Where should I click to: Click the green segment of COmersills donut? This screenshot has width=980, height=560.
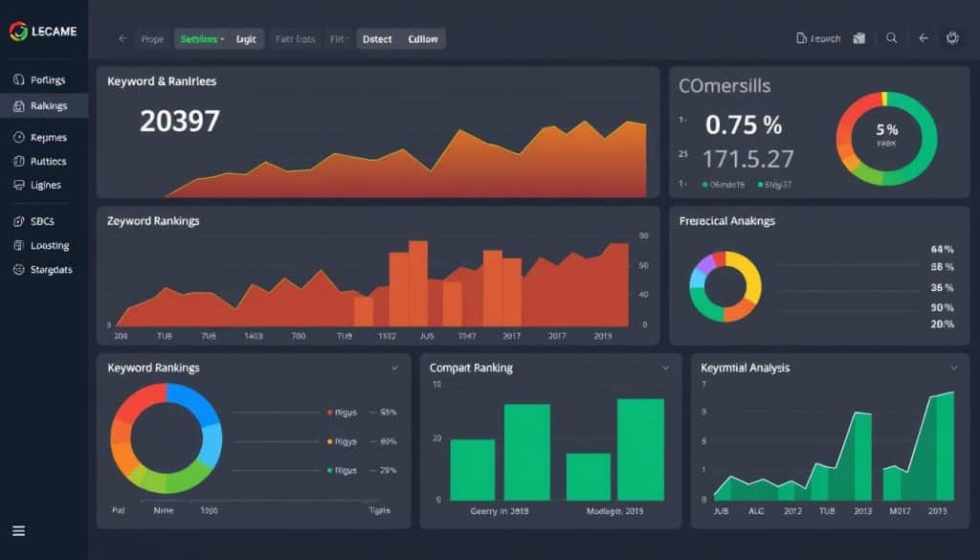pyautogui.click(x=926, y=141)
